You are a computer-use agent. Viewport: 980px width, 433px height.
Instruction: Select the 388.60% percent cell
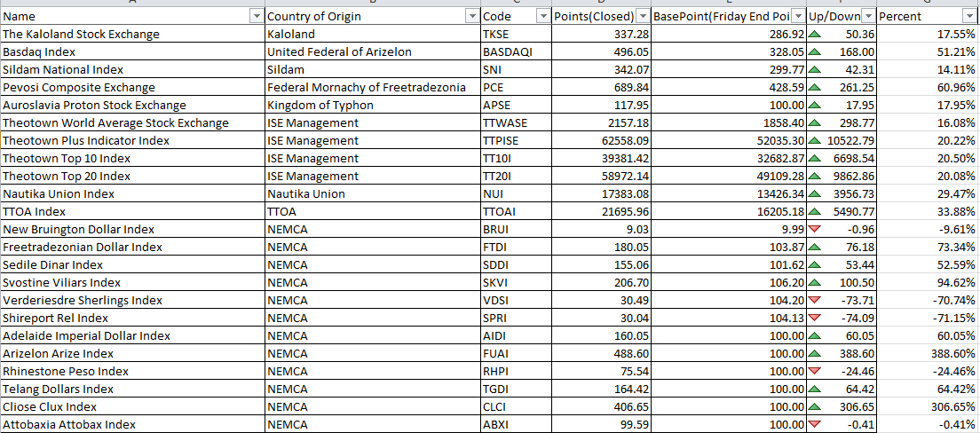tap(928, 354)
